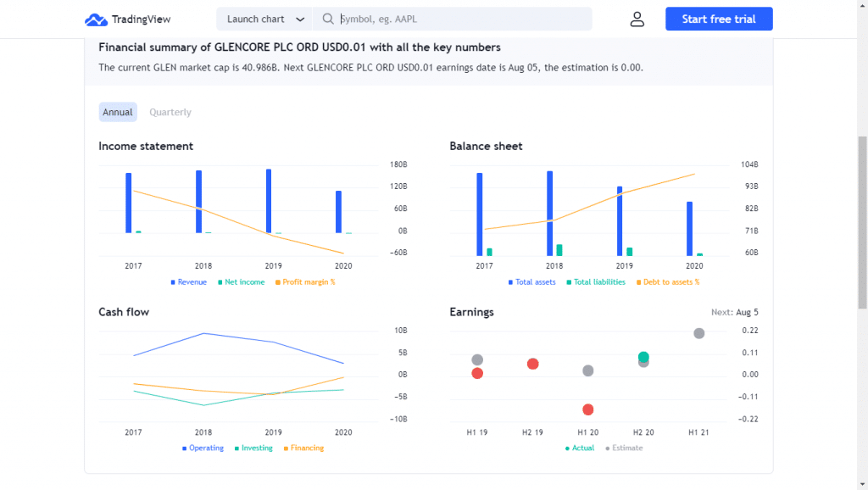Open the user profile icon
The height and width of the screenshot is (490, 868).
[x=637, y=19]
